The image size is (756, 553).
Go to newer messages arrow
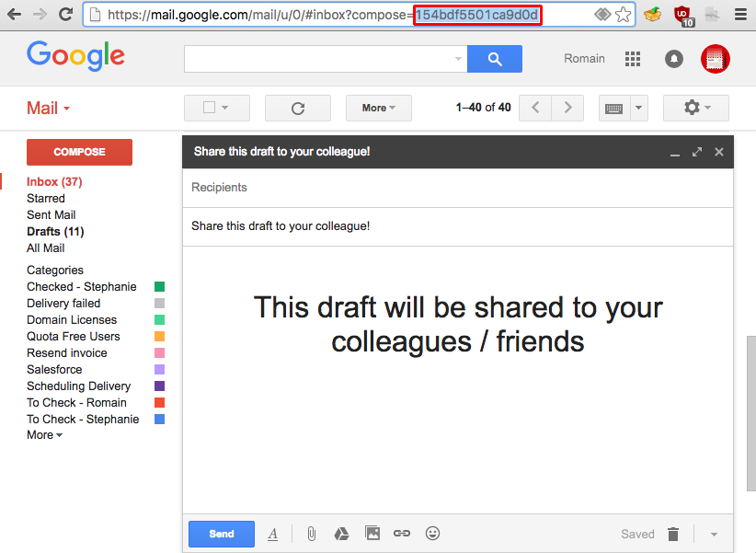[x=535, y=107]
